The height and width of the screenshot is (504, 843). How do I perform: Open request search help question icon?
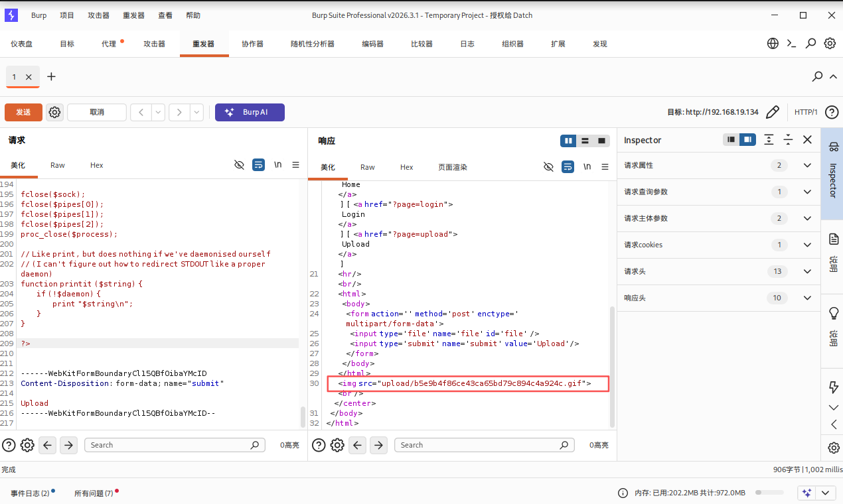(9, 445)
